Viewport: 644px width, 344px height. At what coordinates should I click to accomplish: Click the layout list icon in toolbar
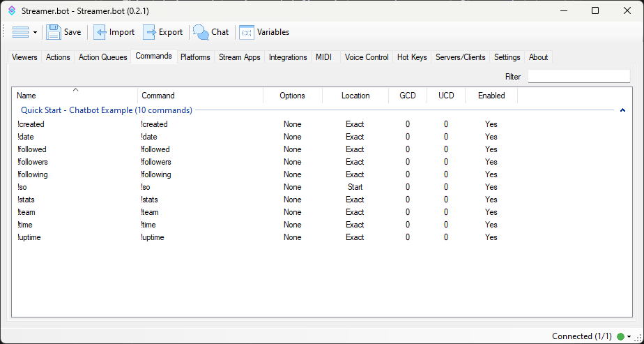coord(20,32)
